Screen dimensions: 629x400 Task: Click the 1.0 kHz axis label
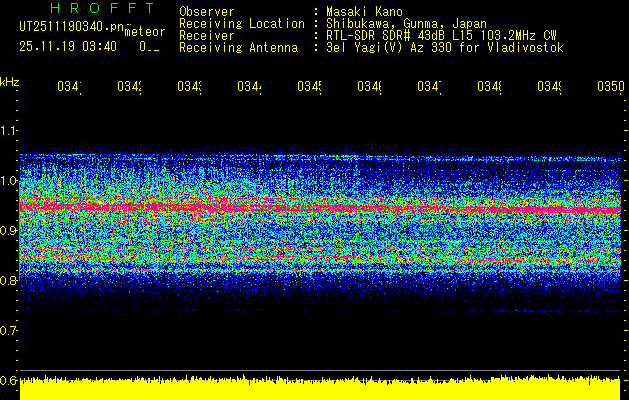8,180
